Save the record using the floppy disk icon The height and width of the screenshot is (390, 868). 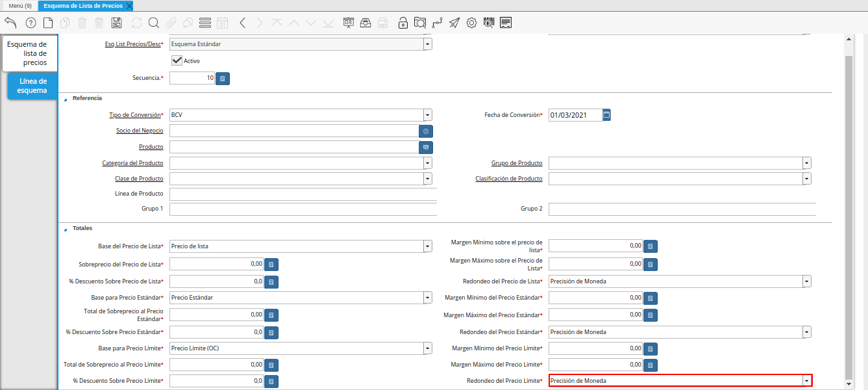(117, 23)
